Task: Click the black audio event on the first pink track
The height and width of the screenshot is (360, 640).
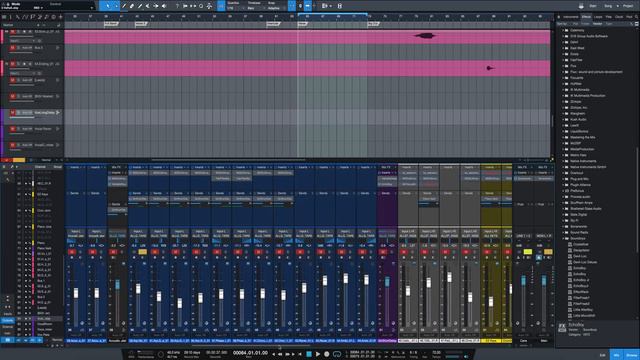Action: [425, 36]
